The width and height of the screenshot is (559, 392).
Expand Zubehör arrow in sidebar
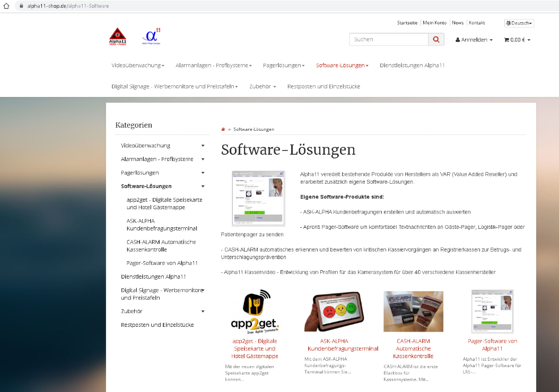[203, 311]
